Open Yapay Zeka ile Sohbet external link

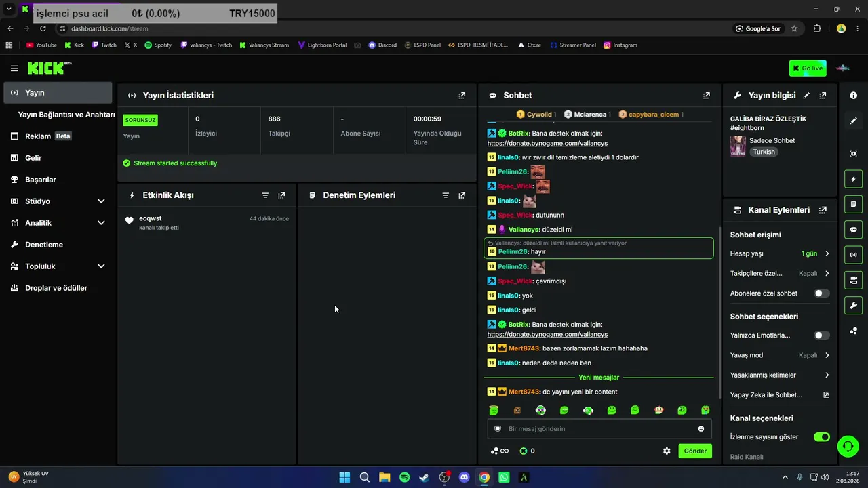click(x=826, y=395)
